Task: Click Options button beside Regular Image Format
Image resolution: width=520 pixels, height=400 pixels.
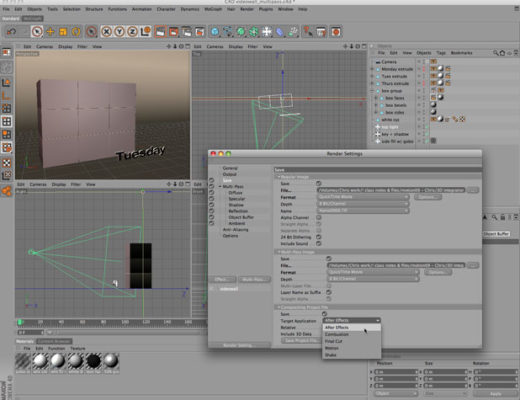Action: (428, 197)
